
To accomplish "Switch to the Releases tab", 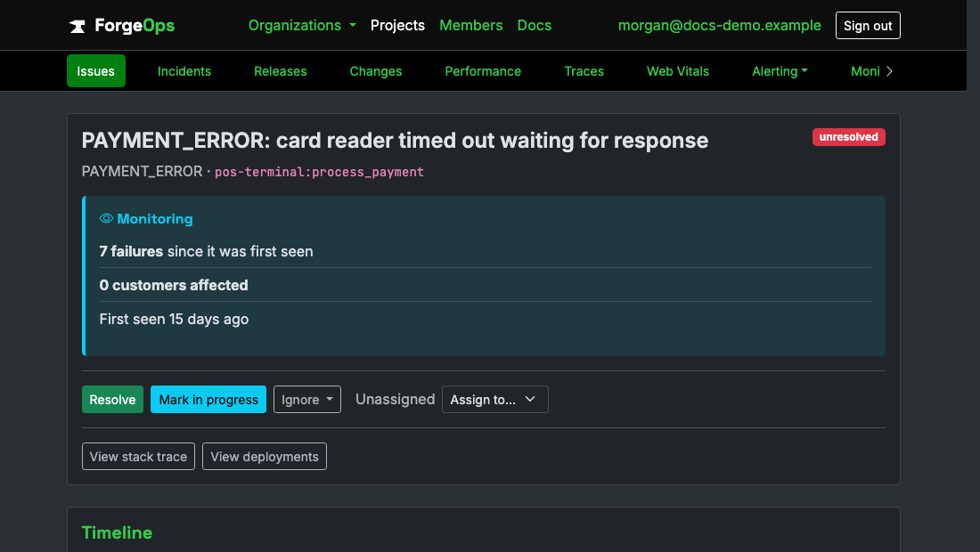I will [280, 71].
